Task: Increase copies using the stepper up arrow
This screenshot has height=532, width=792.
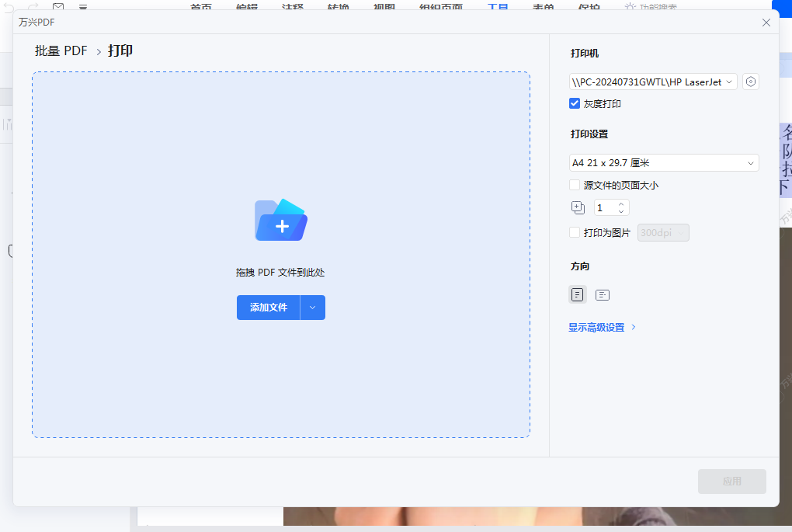Action: click(x=622, y=203)
